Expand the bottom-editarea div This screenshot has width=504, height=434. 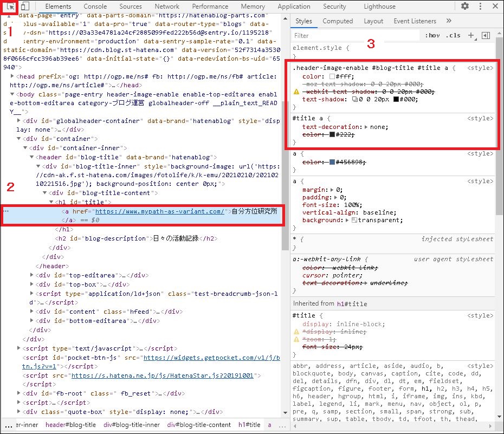pos(31,320)
